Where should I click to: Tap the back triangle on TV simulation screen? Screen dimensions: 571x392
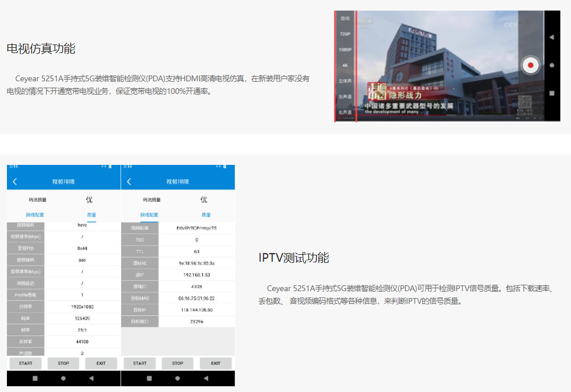551,37
